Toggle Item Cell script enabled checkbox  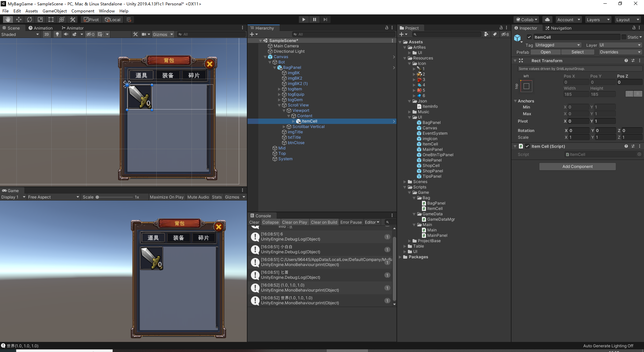[527, 146]
